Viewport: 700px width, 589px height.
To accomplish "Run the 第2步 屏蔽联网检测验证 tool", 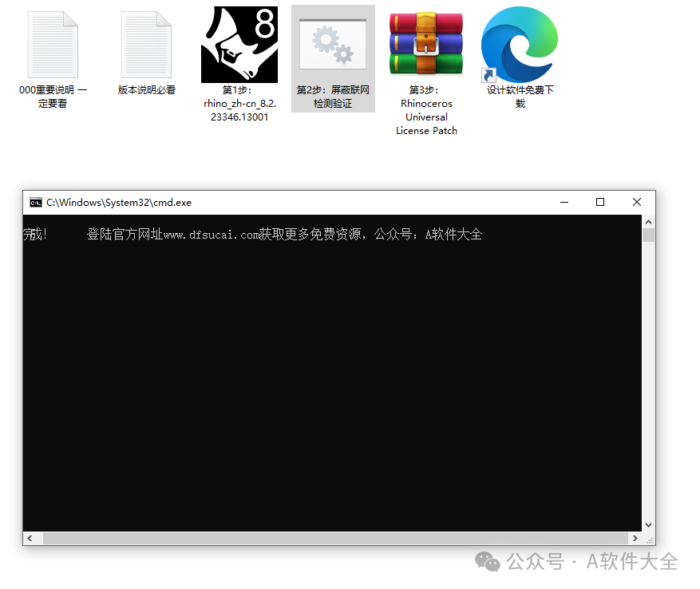I will (333, 44).
